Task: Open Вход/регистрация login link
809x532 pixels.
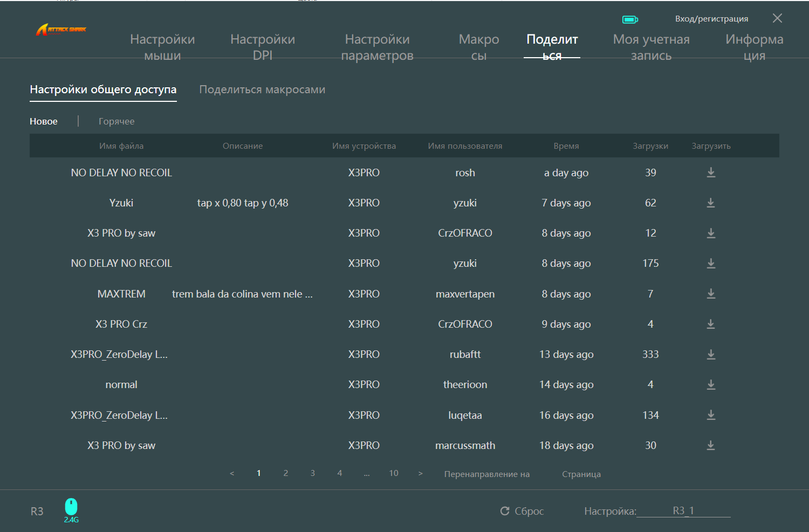Action: 711,19
